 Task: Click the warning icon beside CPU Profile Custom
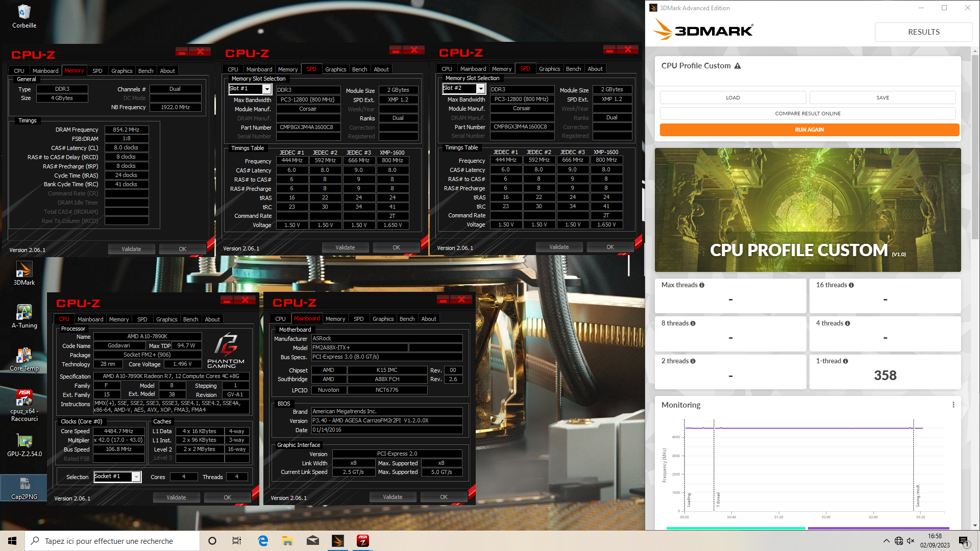pos(738,66)
